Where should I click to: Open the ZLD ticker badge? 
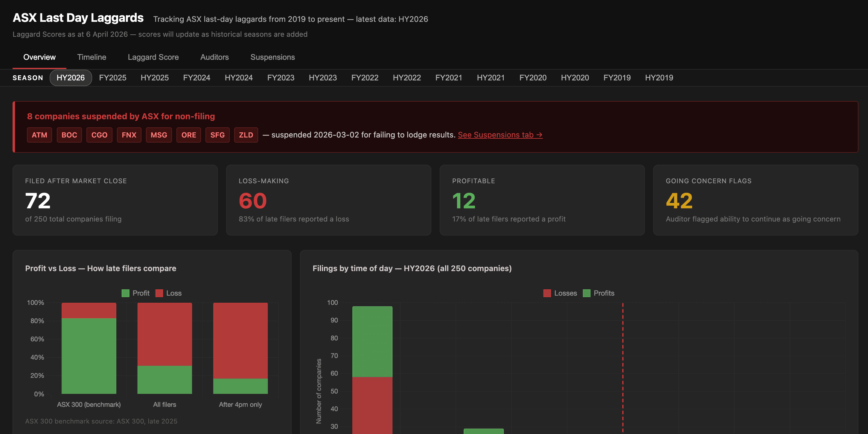246,135
